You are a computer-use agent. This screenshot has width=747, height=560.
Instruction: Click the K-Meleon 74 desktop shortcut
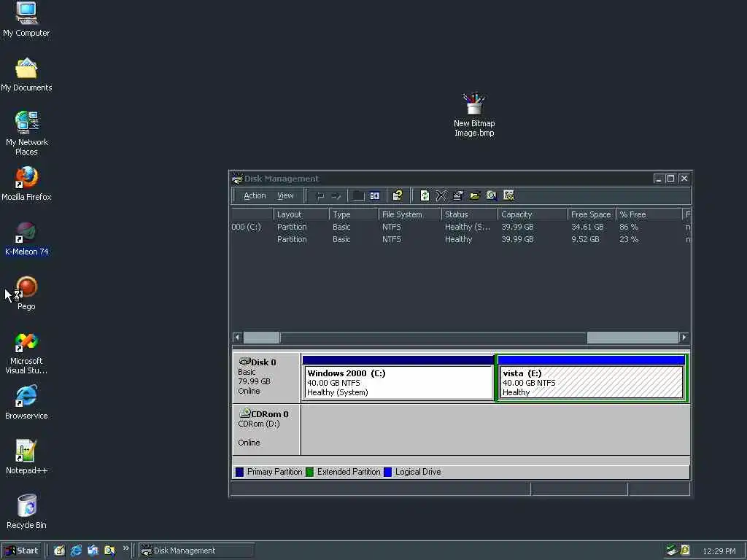click(26, 238)
